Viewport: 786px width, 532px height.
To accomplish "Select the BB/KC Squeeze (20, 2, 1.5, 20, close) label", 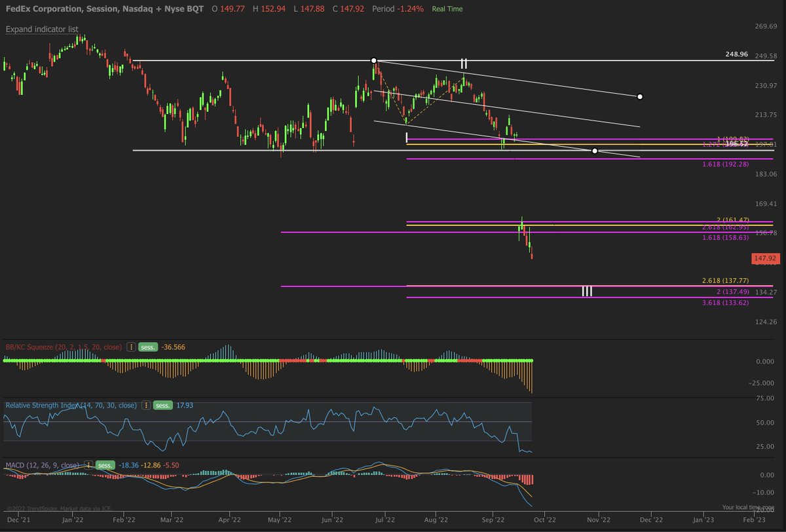I will click(64, 347).
